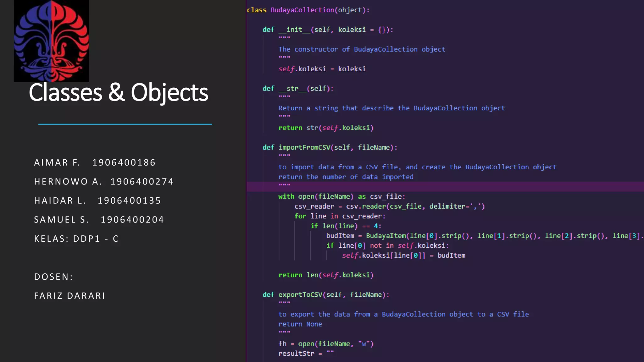Image resolution: width=644 pixels, height=362 pixels.
Task: Click the blue horizontal divider line
Action: point(125,124)
